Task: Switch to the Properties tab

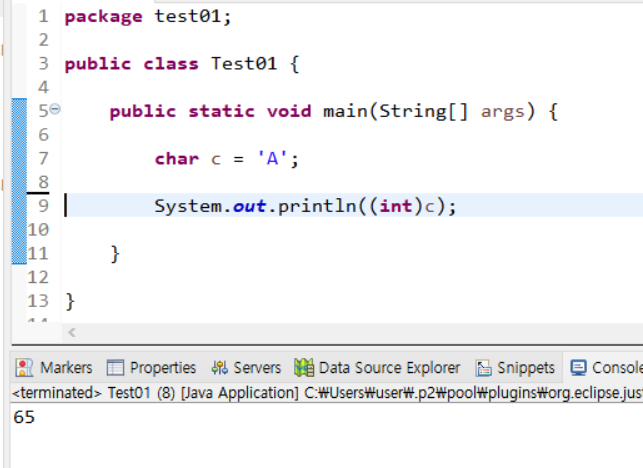Action: (x=151, y=368)
